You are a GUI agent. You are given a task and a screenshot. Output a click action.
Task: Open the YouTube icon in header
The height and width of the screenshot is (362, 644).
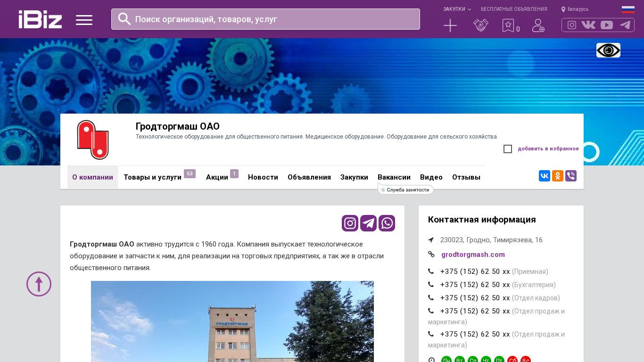click(607, 25)
